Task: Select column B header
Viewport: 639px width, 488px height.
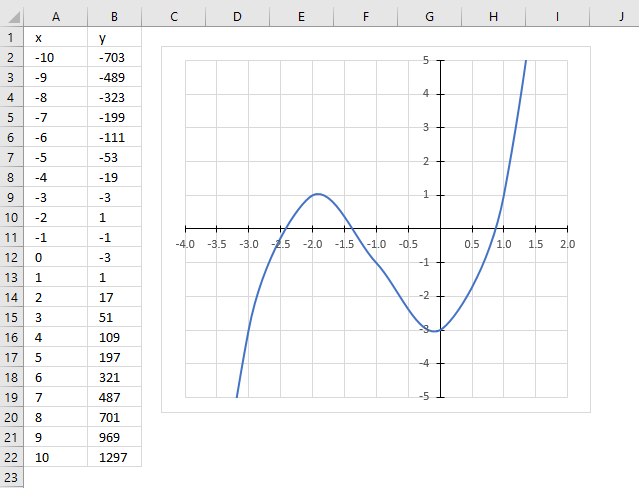Action: pos(114,17)
